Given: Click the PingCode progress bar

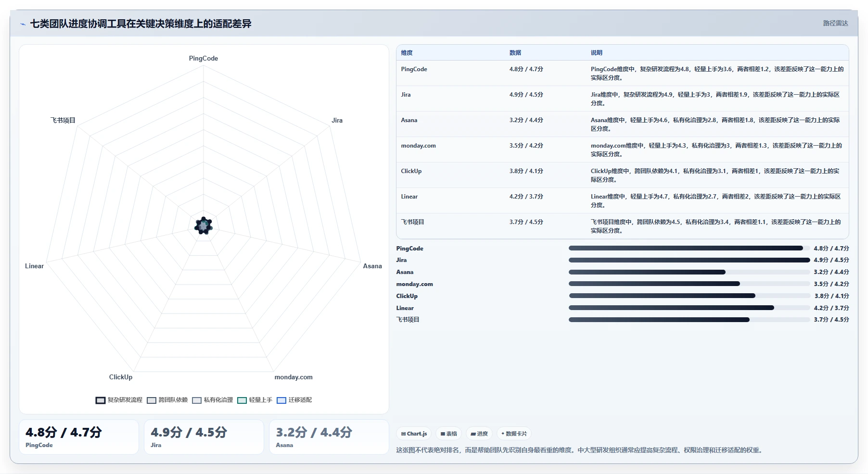Looking at the screenshot, I should pos(689,249).
